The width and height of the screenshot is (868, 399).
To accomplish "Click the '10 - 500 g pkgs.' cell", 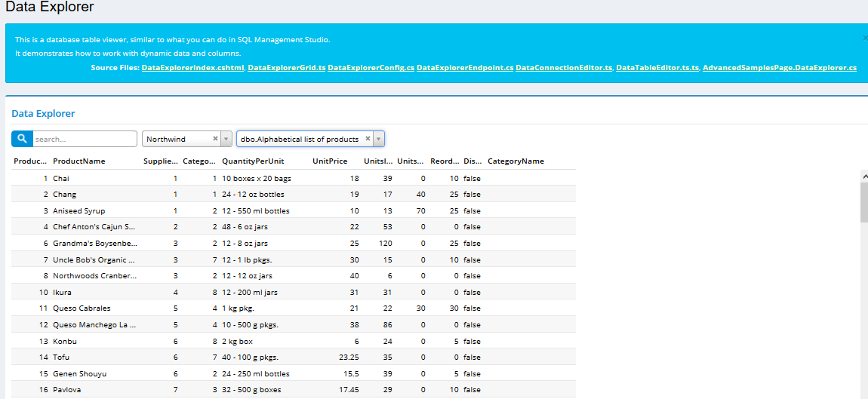I will tap(251, 324).
